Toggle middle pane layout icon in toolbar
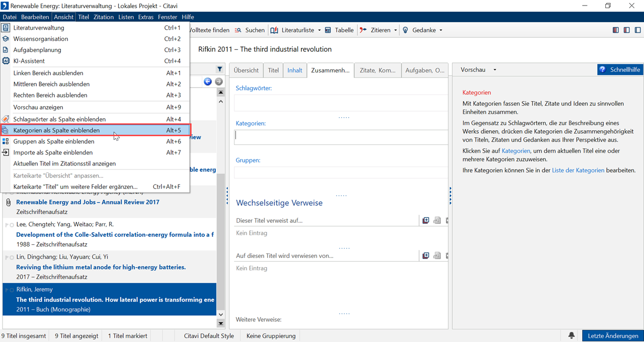Viewport: 644px width, 342px height. (626, 30)
